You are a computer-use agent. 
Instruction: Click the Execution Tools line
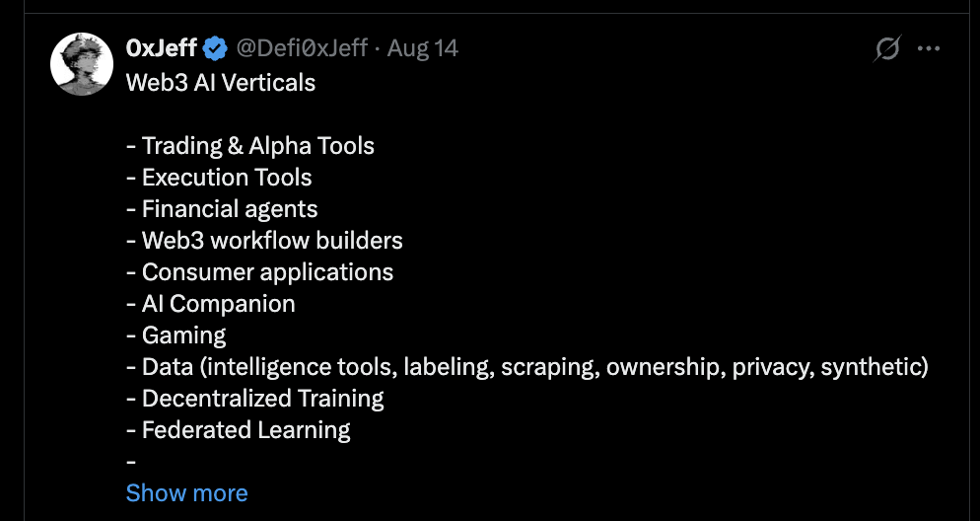[219, 178]
